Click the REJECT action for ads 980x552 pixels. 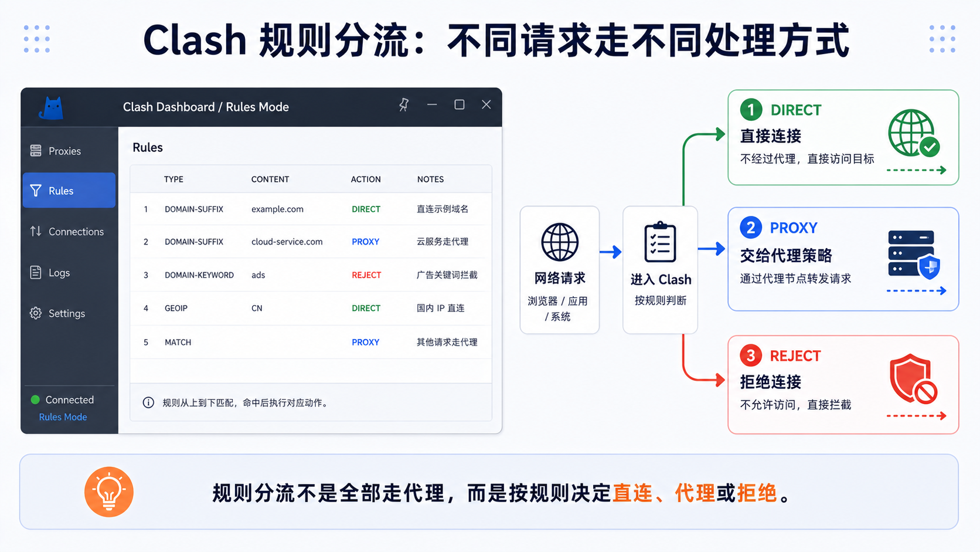point(366,275)
